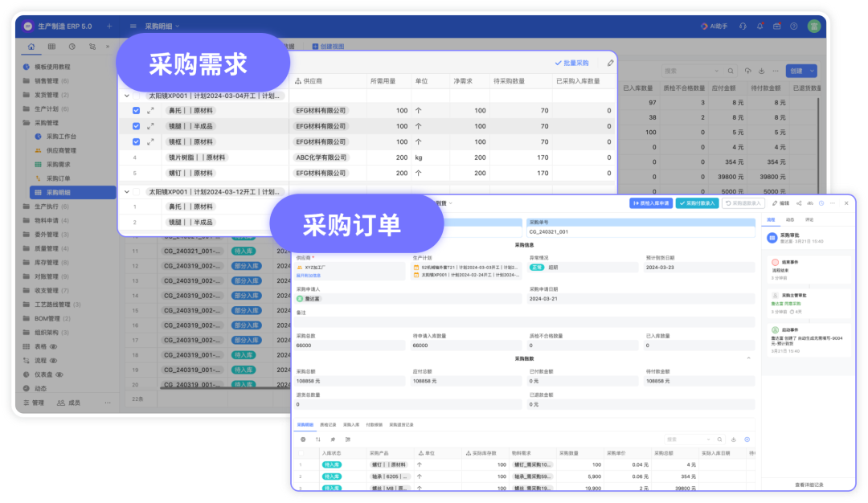Collapse the 计划2024-03-04开工 group
Viewport: 868px width, 503px height.
pyautogui.click(x=127, y=96)
